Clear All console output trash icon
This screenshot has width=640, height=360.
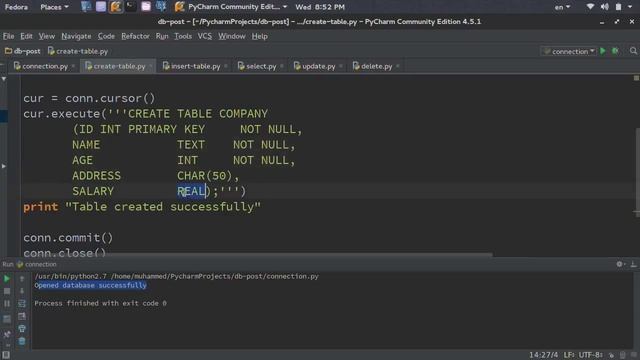coord(22,341)
